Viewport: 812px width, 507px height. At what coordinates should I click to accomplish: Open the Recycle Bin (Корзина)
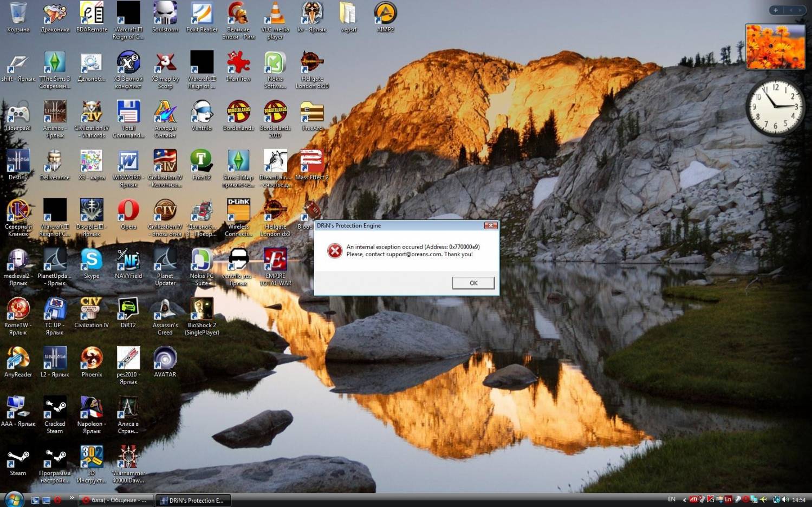[18, 14]
